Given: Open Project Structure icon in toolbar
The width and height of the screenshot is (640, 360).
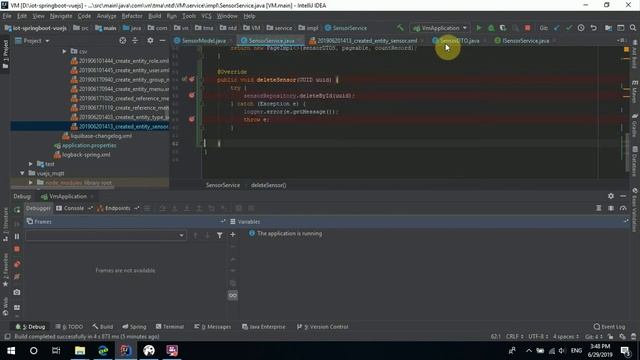Looking at the screenshot, I should (608, 28).
